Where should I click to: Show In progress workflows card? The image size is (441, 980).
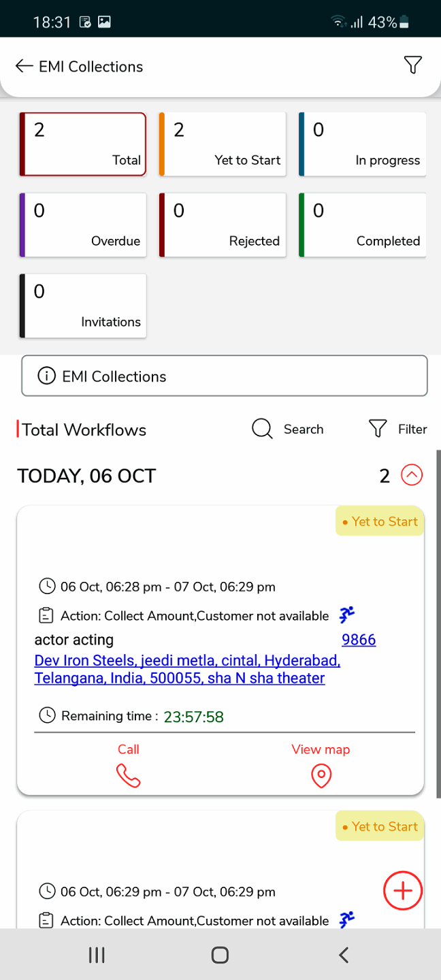(362, 144)
